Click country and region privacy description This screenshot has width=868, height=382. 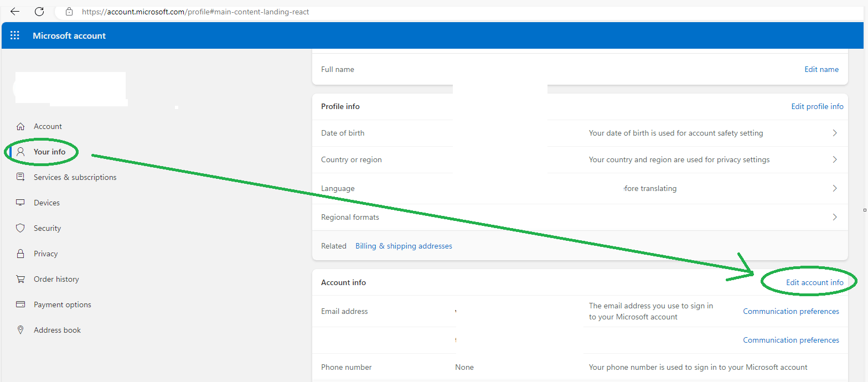(679, 159)
